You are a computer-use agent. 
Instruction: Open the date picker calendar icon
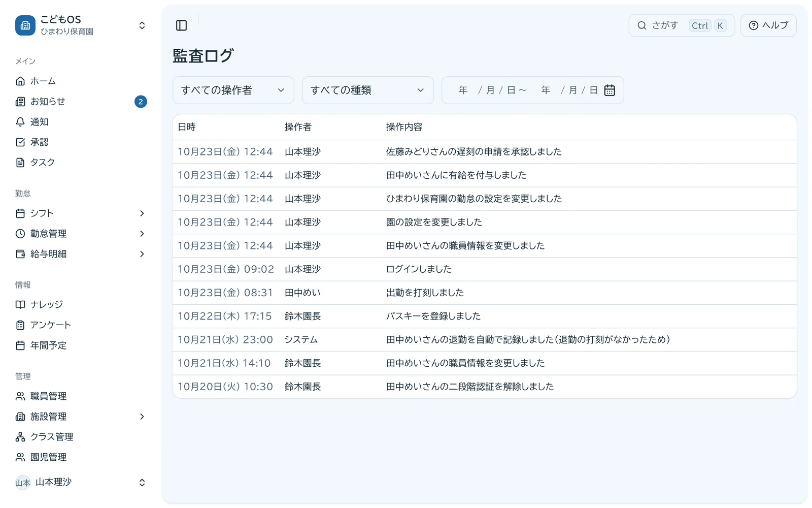click(610, 90)
